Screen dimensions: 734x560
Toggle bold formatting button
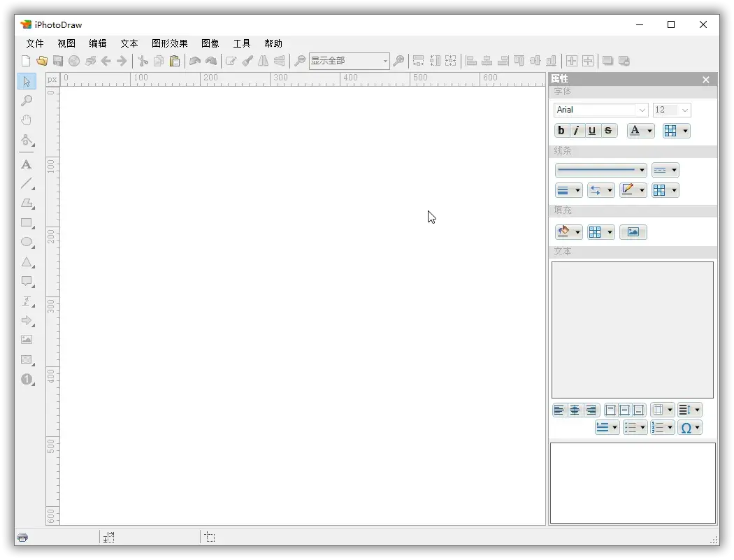tap(561, 131)
